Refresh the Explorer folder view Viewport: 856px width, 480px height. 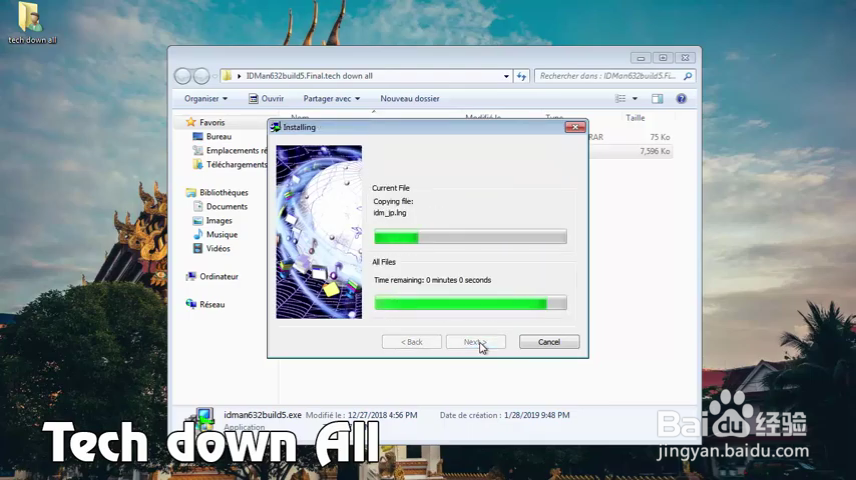[522, 76]
